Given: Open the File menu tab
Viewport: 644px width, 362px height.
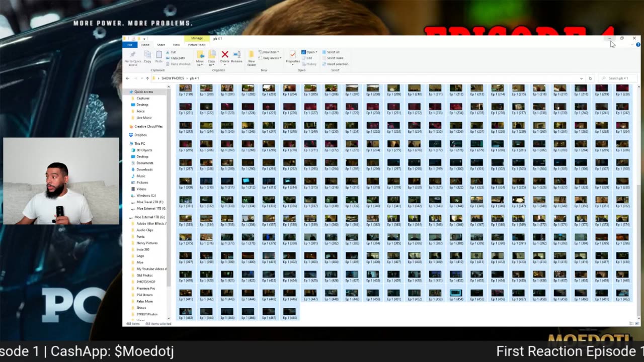Looking at the screenshot, I should (130, 45).
